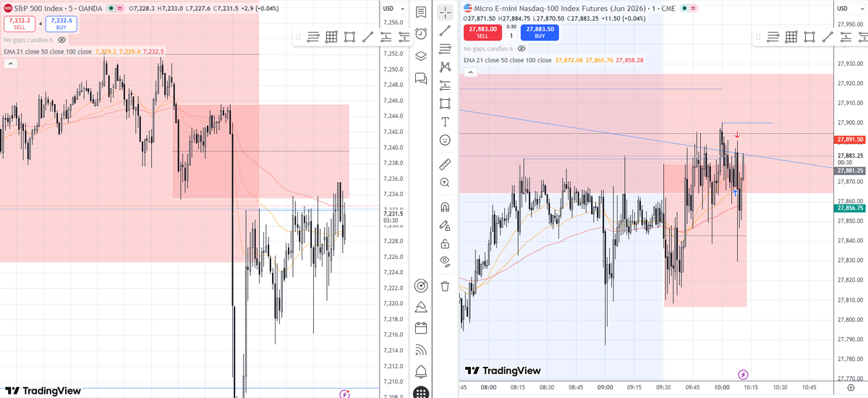
Task: Hide all drawings with eye icon
Action: coord(445,261)
